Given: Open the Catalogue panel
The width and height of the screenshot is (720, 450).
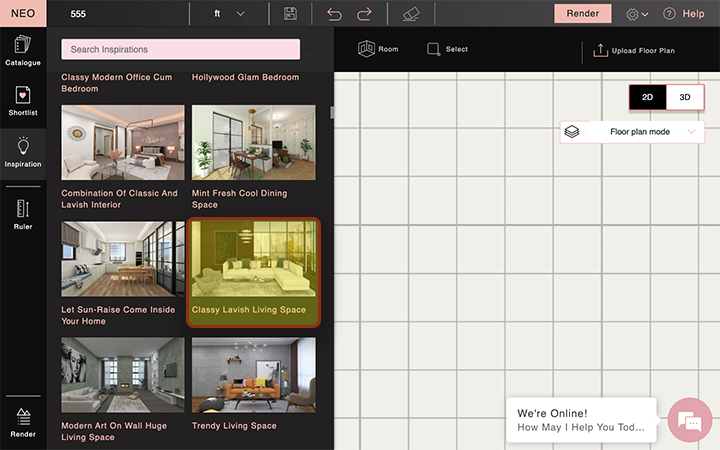Looking at the screenshot, I should [23, 51].
